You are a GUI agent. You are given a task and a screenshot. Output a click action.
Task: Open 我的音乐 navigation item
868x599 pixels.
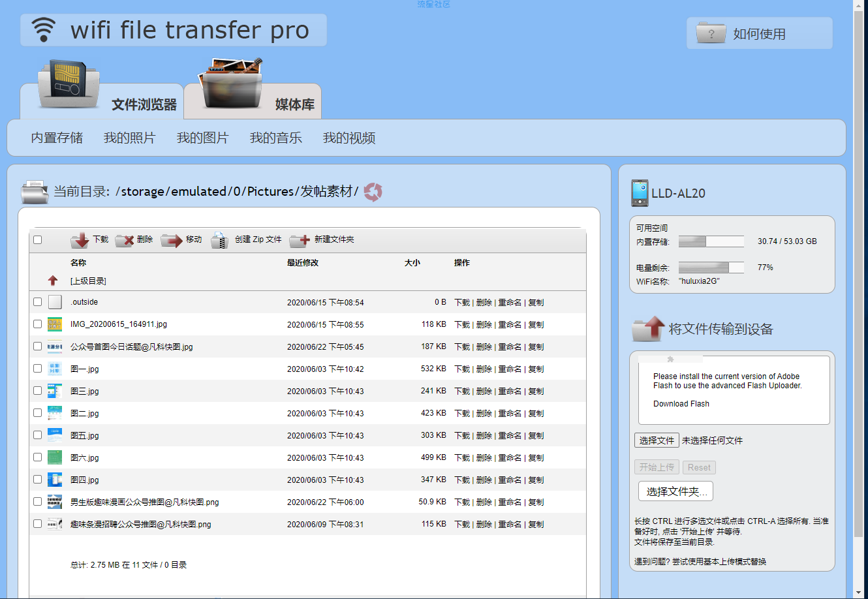(276, 138)
